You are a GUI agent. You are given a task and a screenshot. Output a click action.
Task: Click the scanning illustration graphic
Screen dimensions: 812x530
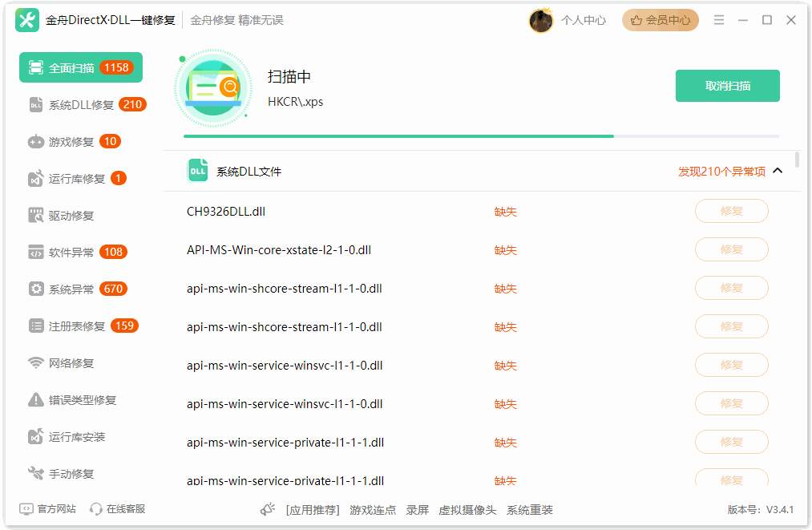[213, 88]
